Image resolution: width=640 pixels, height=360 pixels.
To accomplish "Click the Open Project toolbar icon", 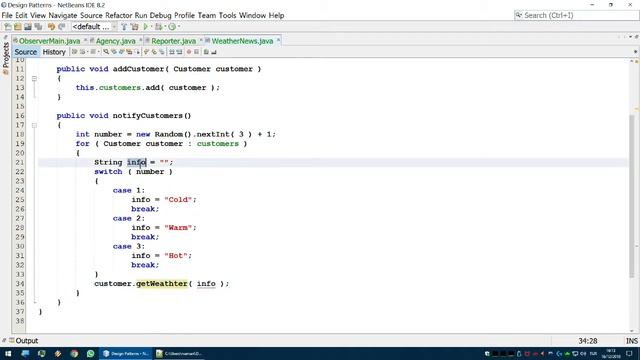I will [x=28, y=27].
